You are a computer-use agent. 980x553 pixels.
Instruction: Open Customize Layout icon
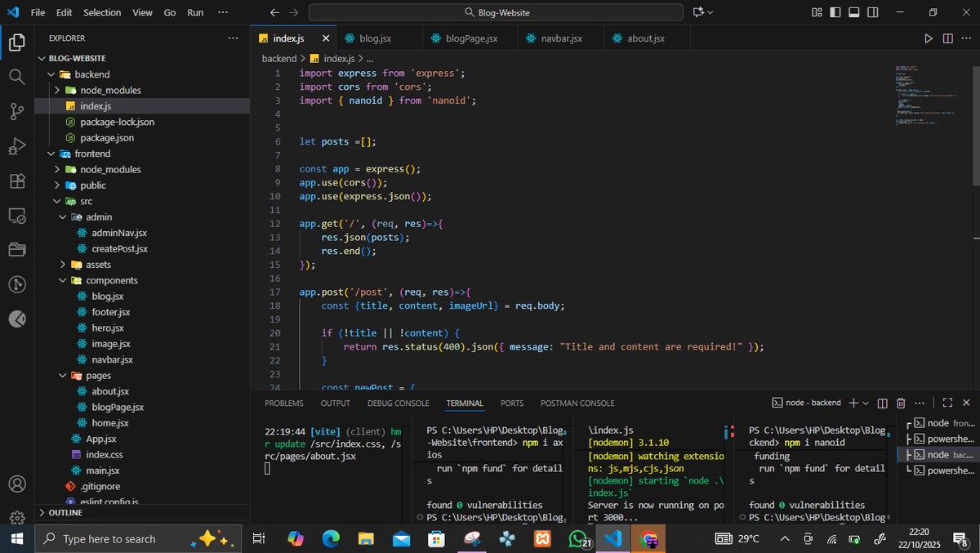tap(817, 12)
